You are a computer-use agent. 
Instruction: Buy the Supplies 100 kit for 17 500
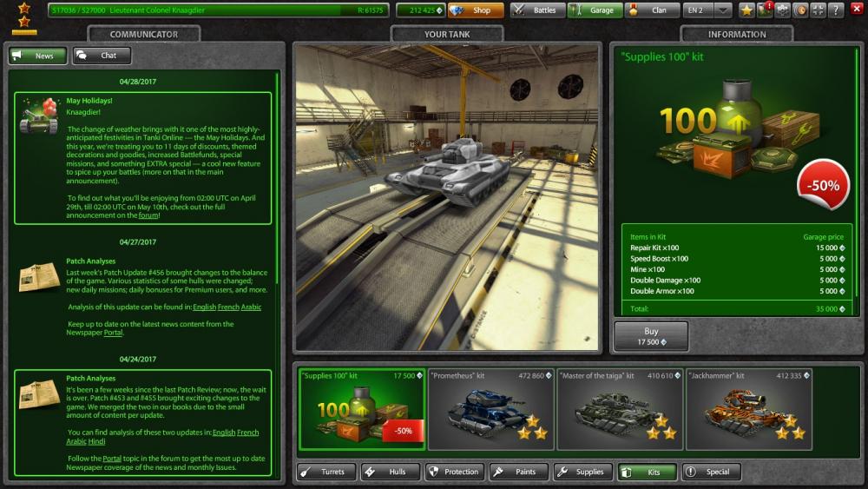[651, 336]
